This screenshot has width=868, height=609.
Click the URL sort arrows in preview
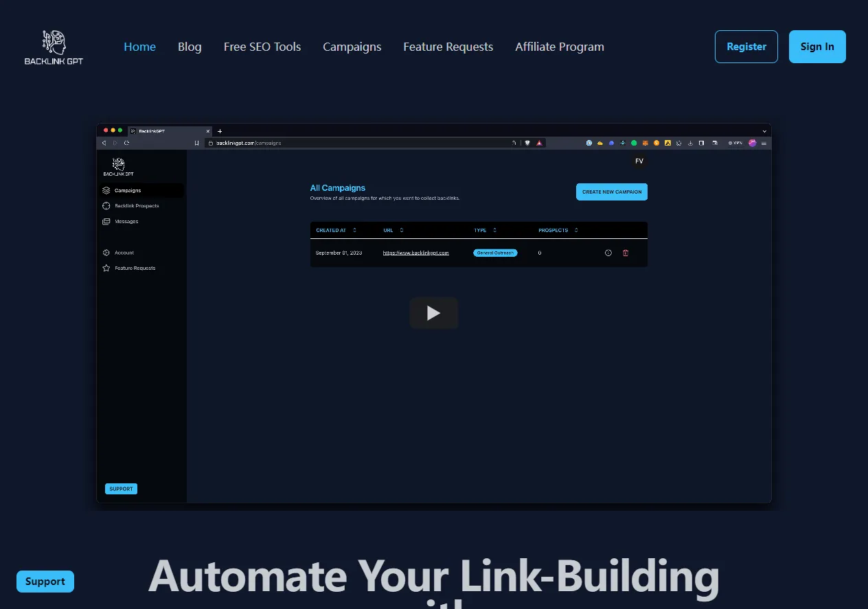[x=402, y=230]
